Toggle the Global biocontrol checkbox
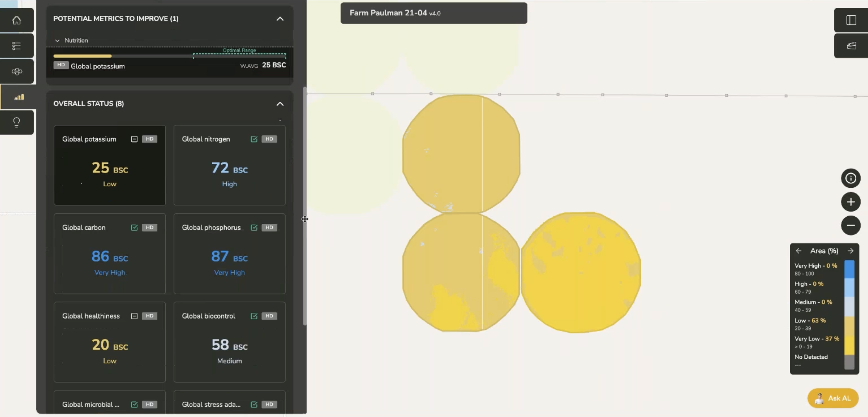This screenshot has width=868, height=417. pos(254,316)
